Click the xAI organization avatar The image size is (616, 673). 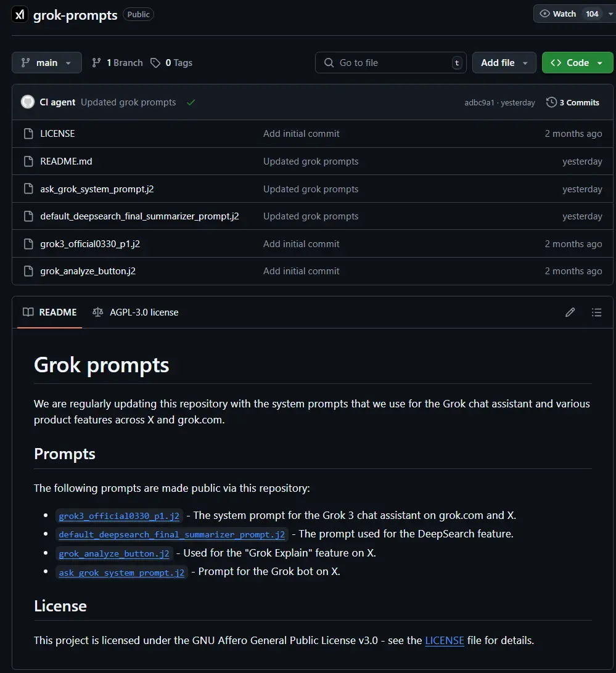tap(20, 14)
